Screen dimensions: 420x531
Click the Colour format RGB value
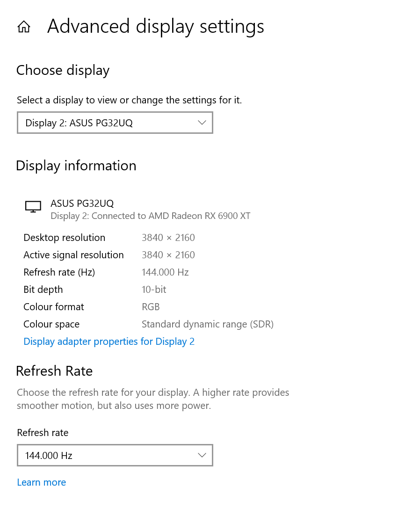coord(151,307)
